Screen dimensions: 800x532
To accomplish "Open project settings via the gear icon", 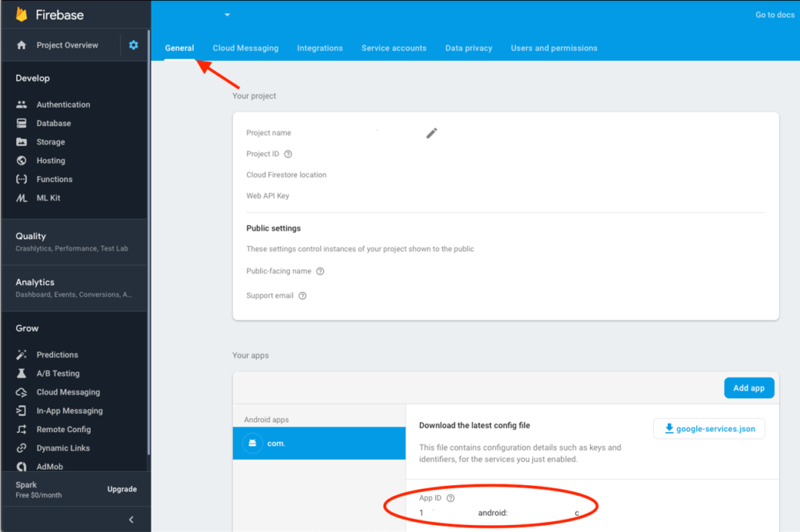I will tap(133, 45).
